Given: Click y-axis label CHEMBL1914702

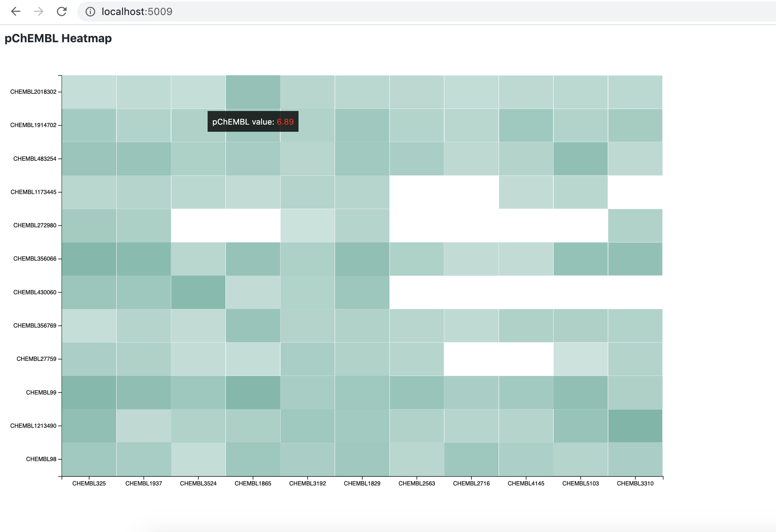Looking at the screenshot, I should click(x=33, y=125).
